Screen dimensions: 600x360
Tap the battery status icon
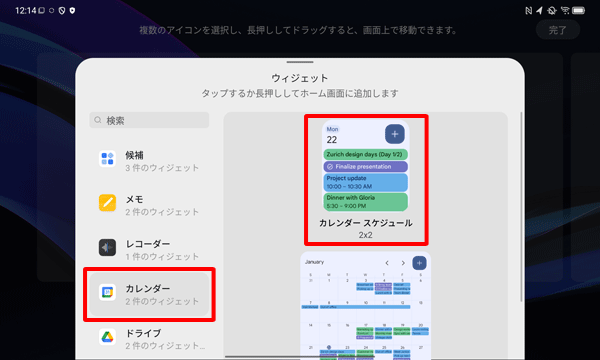point(578,11)
